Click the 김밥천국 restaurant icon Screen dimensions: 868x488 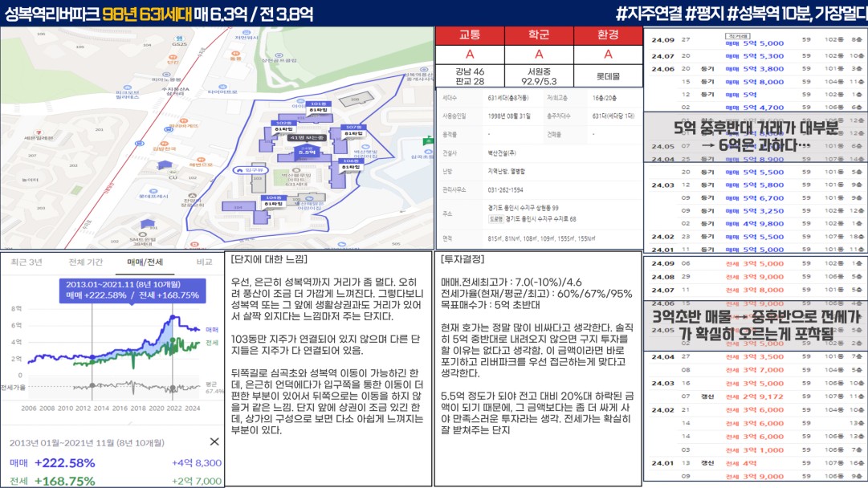(164, 144)
